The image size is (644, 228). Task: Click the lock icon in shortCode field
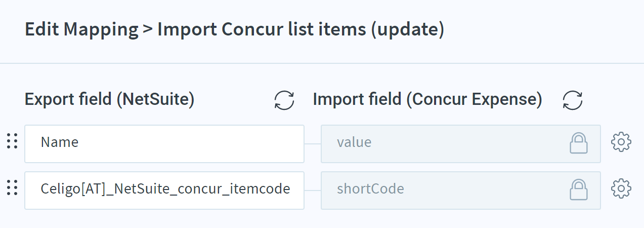pos(578,189)
